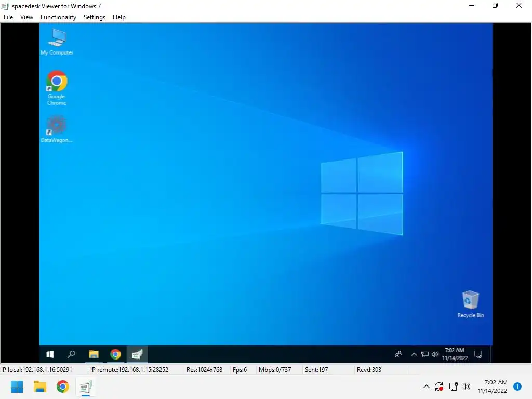This screenshot has width=532, height=399.
Task: Click Rcvd:303 in status bar
Action: tap(369, 370)
